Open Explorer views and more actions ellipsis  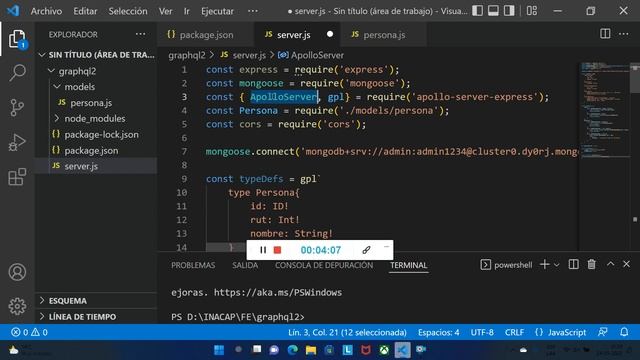140,34
